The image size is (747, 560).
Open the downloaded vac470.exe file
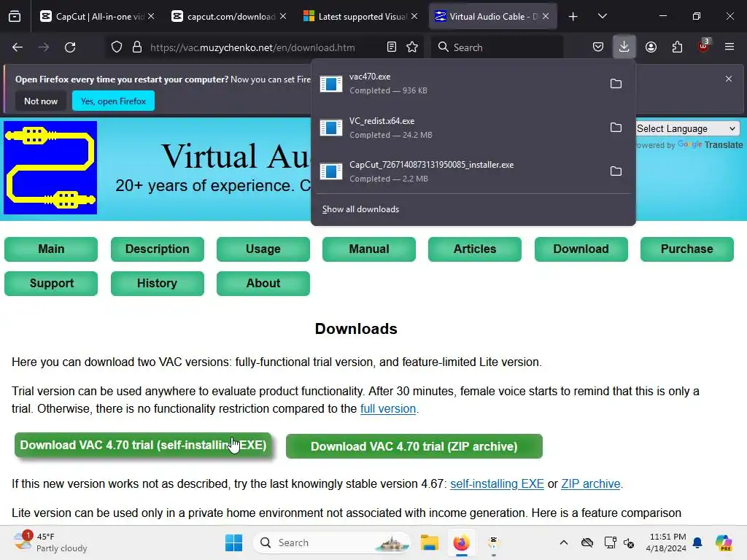(x=457, y=84)
